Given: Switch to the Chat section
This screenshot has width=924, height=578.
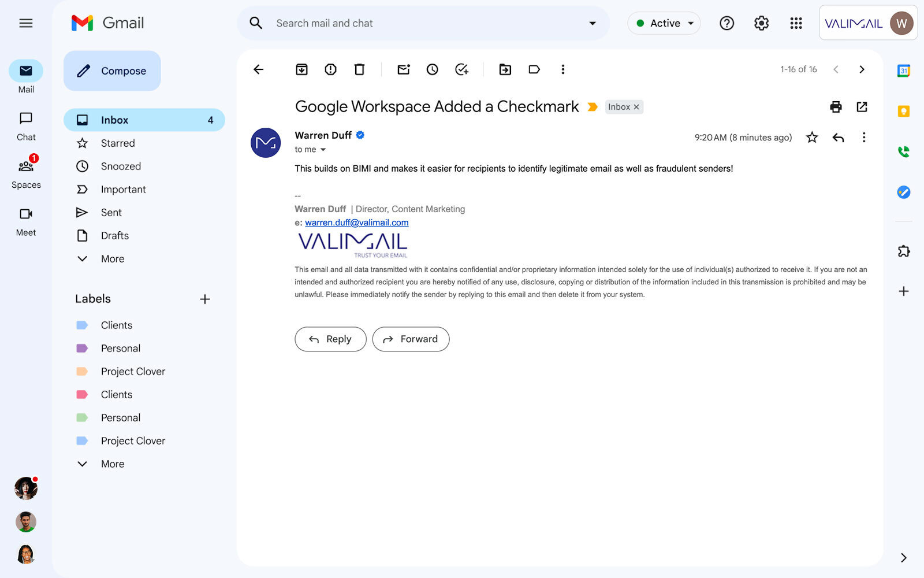Looking at the screenshot, I should [x=25, y=125].
